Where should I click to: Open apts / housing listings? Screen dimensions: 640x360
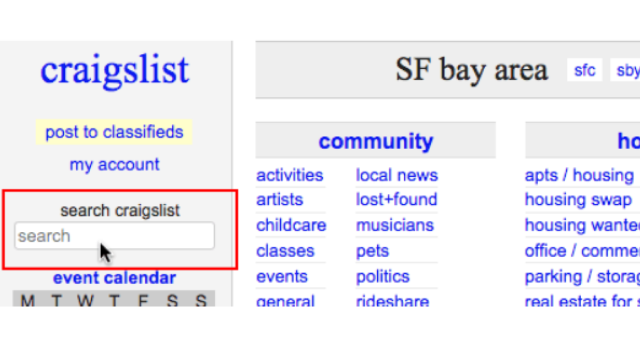579,176
